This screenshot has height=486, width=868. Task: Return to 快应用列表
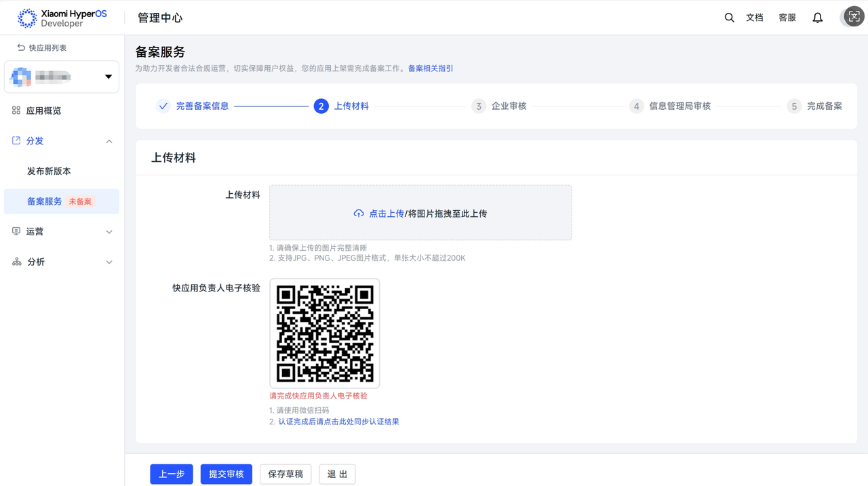point(47,48)
